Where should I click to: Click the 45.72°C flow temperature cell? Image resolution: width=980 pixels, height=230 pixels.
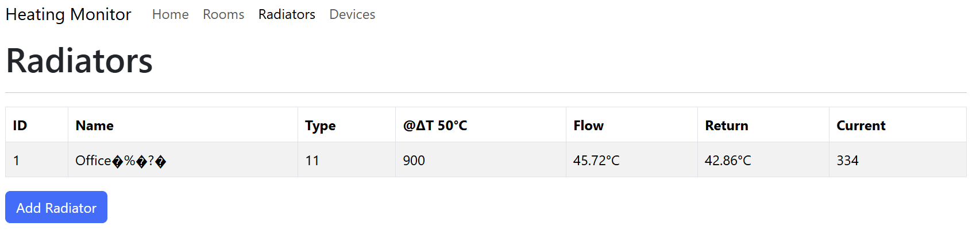596,161
